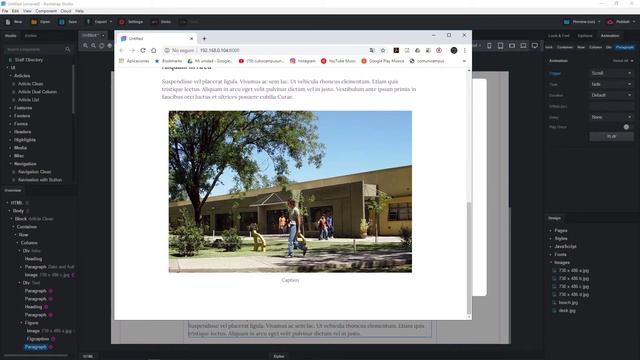Click the Export toolbar icon
Viewport: 640px width, 360px height.
(x=88, y=22)
